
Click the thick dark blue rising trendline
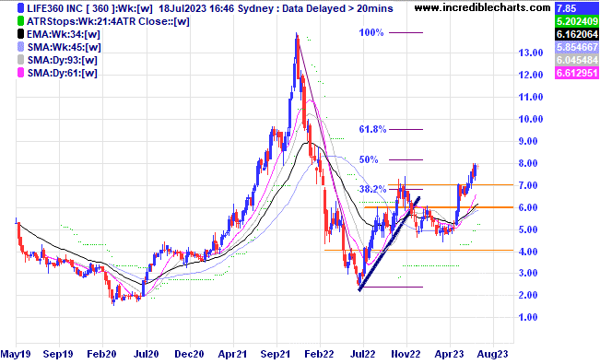(390, 244)
